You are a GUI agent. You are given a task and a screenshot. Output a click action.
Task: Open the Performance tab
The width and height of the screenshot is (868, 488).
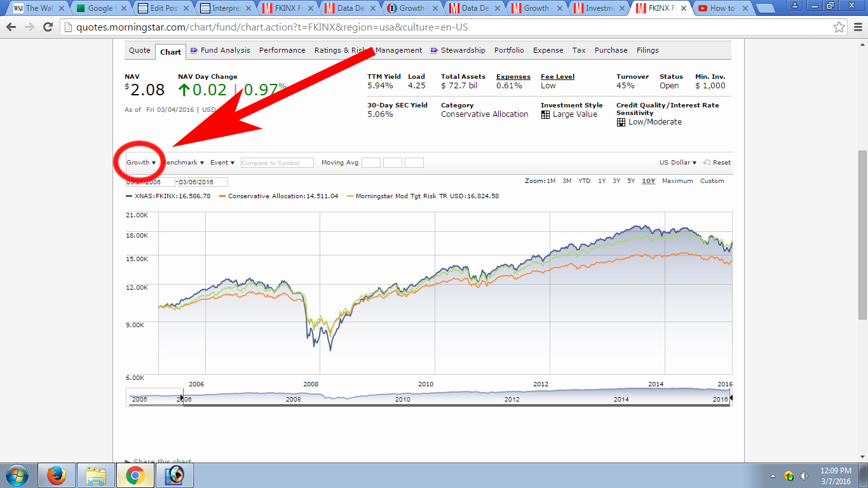282,50
